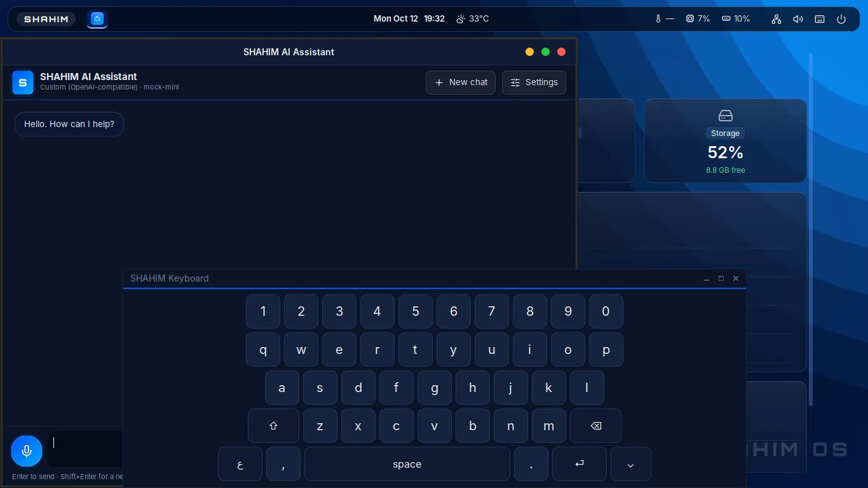Image resolution: width=868 pixels, height=488 pixels.
Task: Click the CPU 7% usage indicator
Action: [698, 19]
